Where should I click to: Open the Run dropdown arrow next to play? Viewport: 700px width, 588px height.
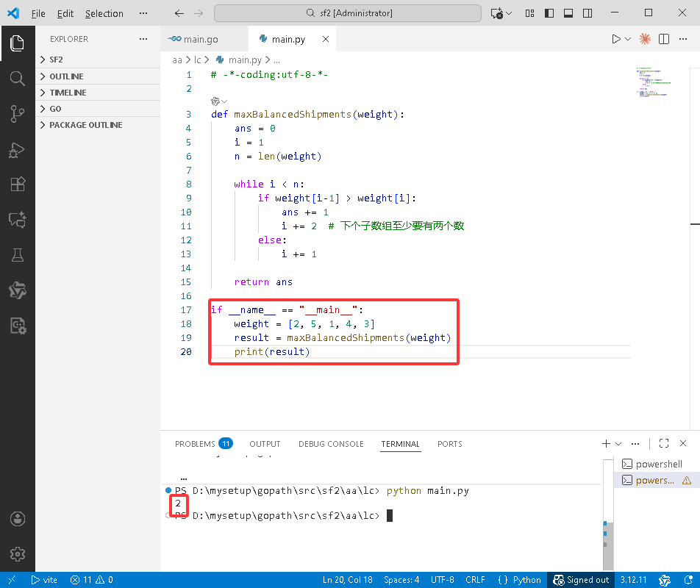[628, 39]
